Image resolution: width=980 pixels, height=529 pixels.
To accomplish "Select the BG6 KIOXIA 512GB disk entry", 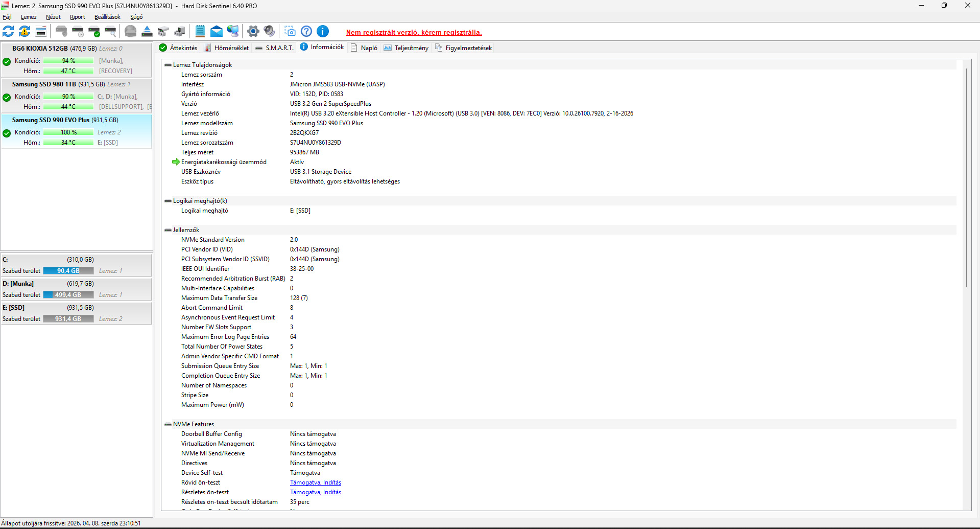I will point(77,60).
